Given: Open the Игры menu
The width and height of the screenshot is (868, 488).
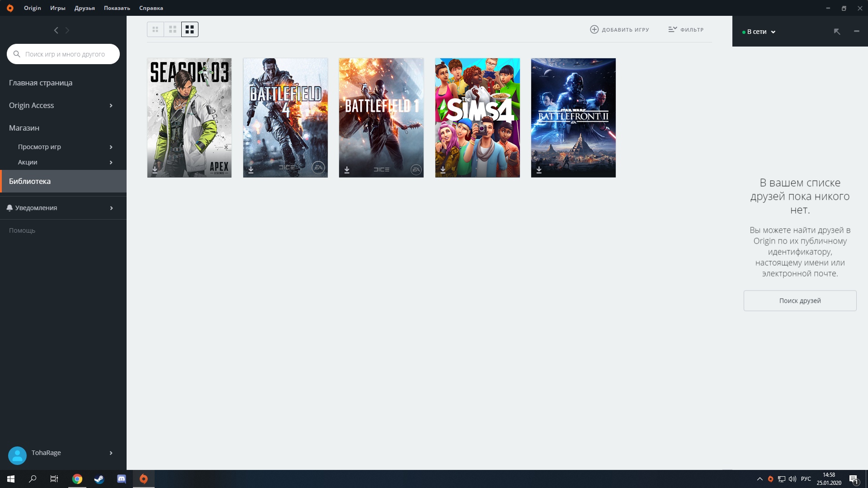Looking at the screenshot, I should click(x=58, y=8).
